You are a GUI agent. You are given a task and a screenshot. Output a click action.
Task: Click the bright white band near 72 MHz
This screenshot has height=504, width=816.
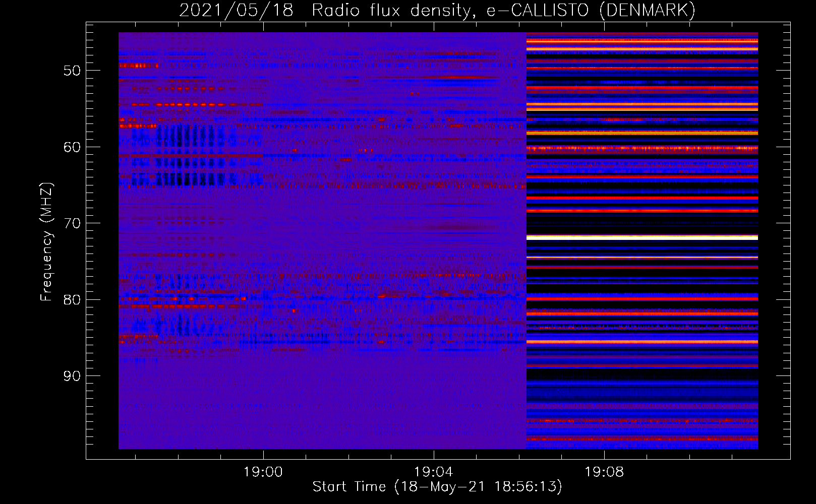642,237
